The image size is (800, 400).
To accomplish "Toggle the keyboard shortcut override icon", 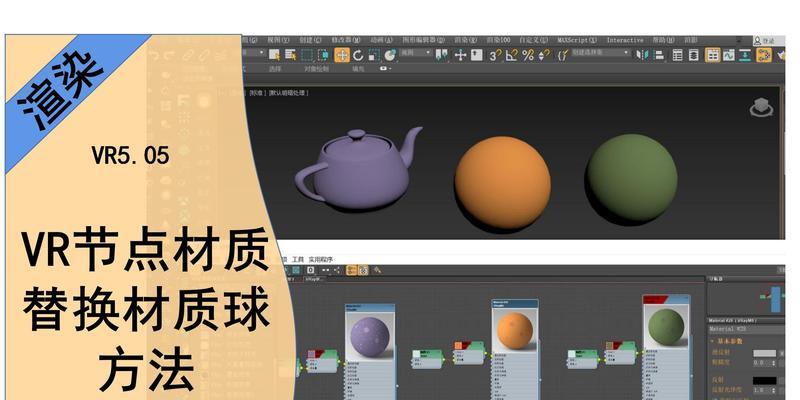I will click(x=477, y=55).
